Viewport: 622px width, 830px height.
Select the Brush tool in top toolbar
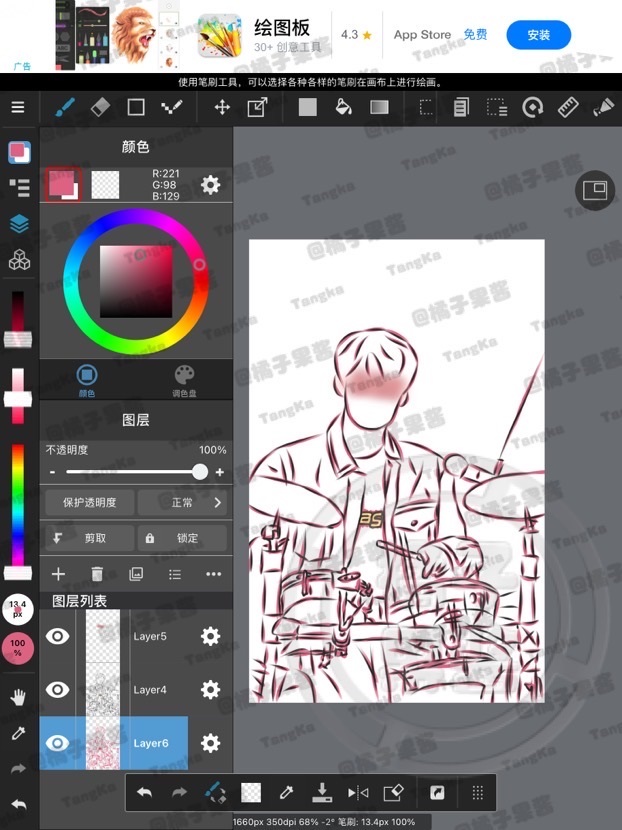[64, 107]
